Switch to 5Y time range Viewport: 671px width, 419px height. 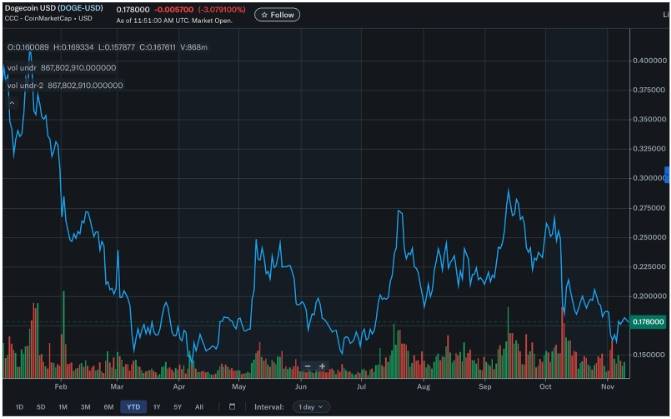point(177,407)
